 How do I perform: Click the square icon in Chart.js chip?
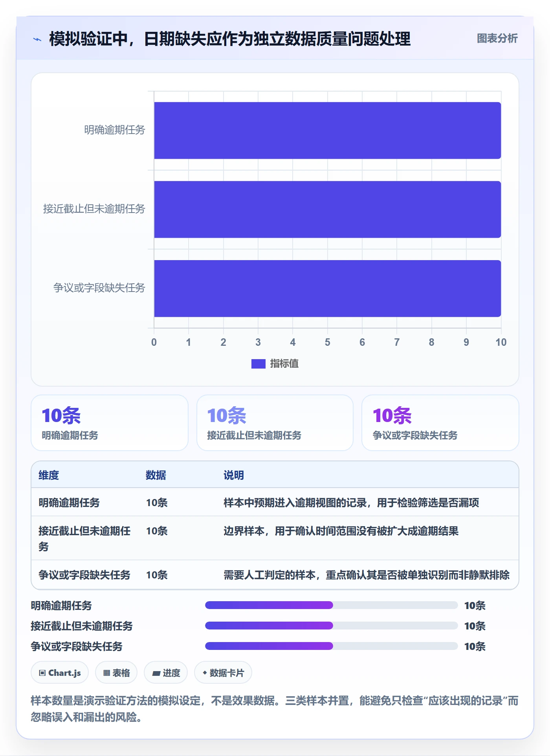(x=42, y=673)
